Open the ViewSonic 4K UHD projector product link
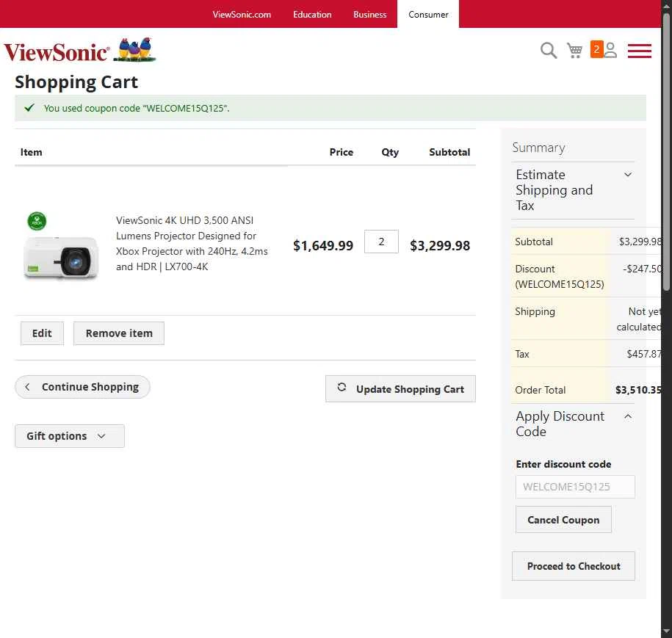Screen dimensions: 672x638 click(192, 243)
